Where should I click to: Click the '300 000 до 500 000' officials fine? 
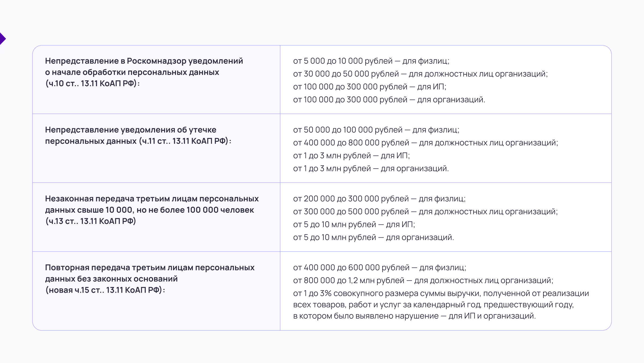pos(425,212)
